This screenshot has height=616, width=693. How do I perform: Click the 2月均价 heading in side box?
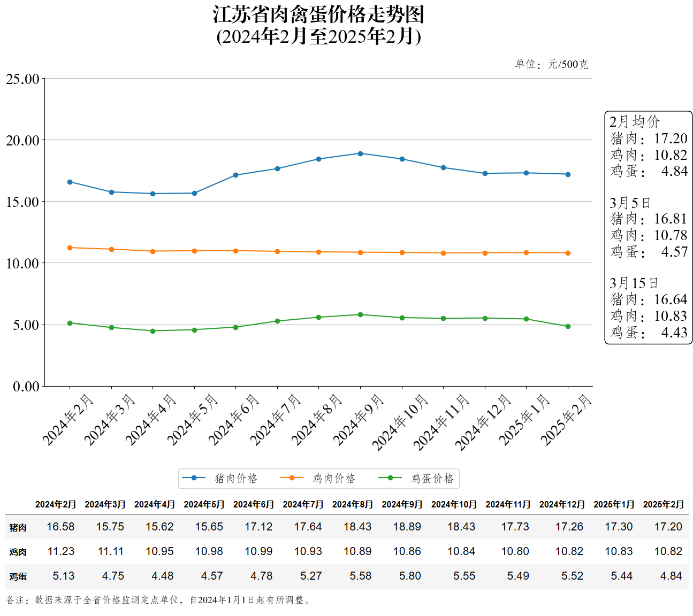pos(635,121)
